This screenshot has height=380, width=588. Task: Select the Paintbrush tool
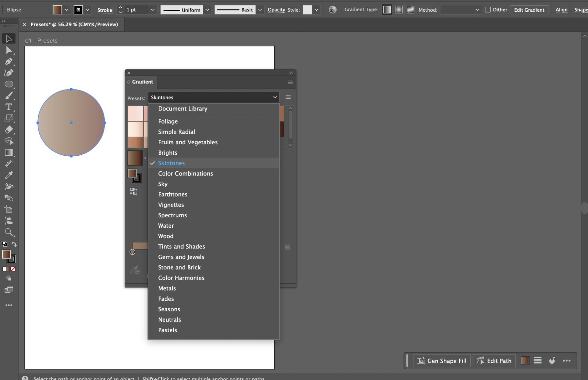pyautogui.click(x=9, y=95)
